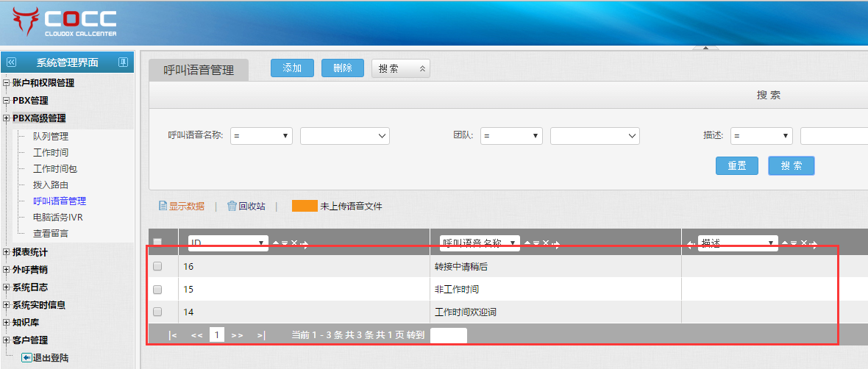Click the page jump input field
Screen dimensions: 868x369
coord(448,335)
